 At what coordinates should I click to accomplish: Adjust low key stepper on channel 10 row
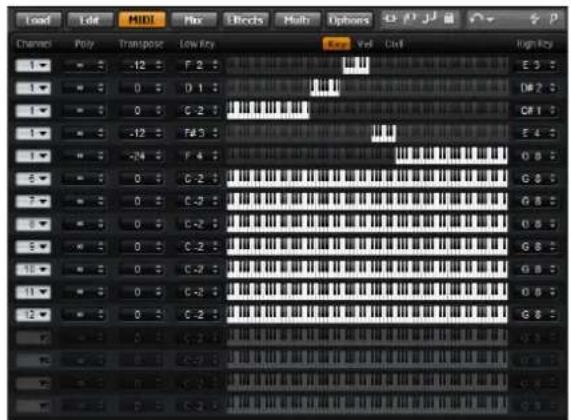(215, 270)
